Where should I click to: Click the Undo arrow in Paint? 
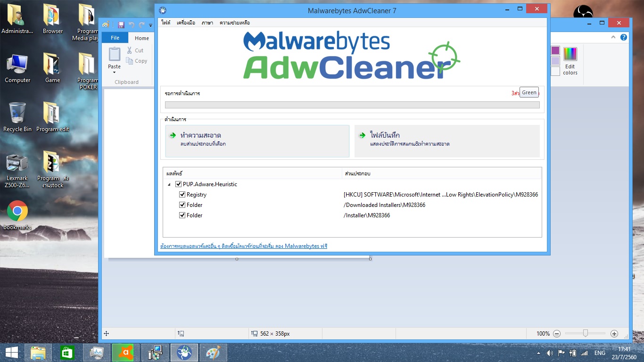[x=132, y=25]
